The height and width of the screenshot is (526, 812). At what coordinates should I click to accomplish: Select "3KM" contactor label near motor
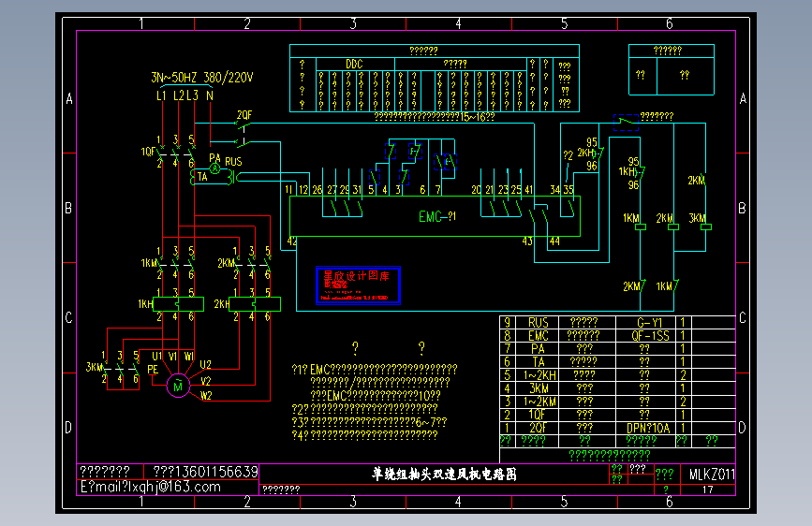(x=94, y=367)
